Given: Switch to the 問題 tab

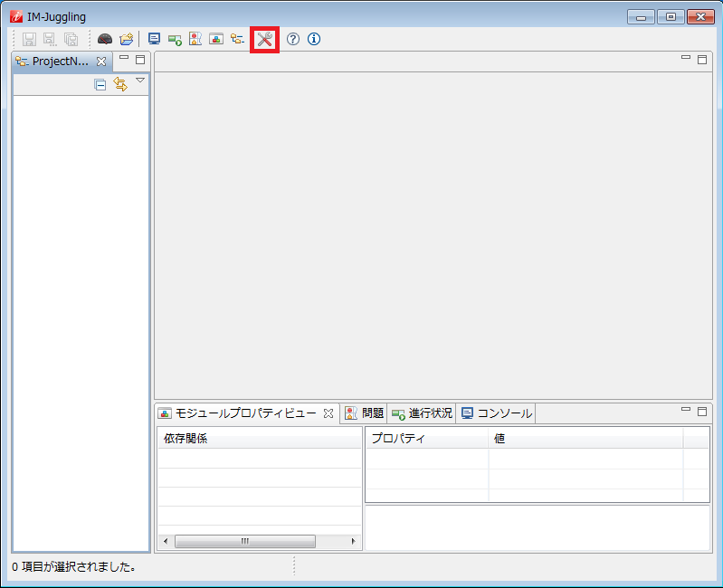Looking at the screenshot, I should [365, 413].
